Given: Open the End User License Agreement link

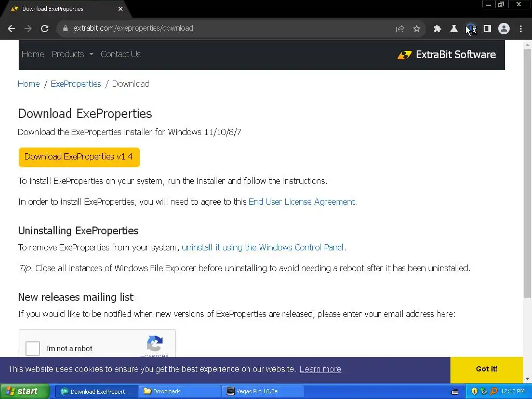Looking at the screenshot, I should [x=302, y=202].
